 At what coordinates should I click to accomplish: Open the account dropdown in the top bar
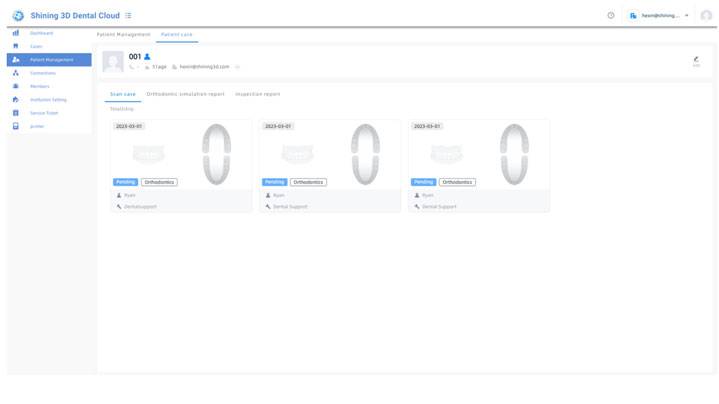point(659,16)
